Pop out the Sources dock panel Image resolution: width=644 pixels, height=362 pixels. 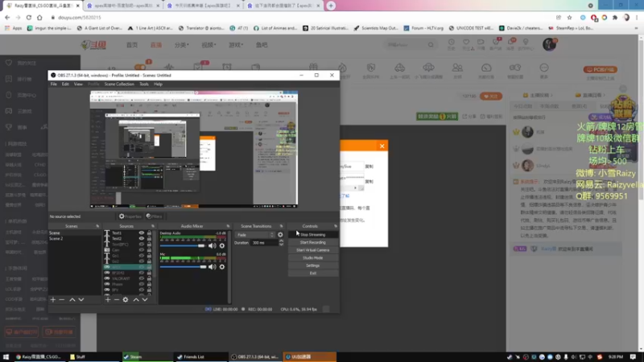click(153, 226)
